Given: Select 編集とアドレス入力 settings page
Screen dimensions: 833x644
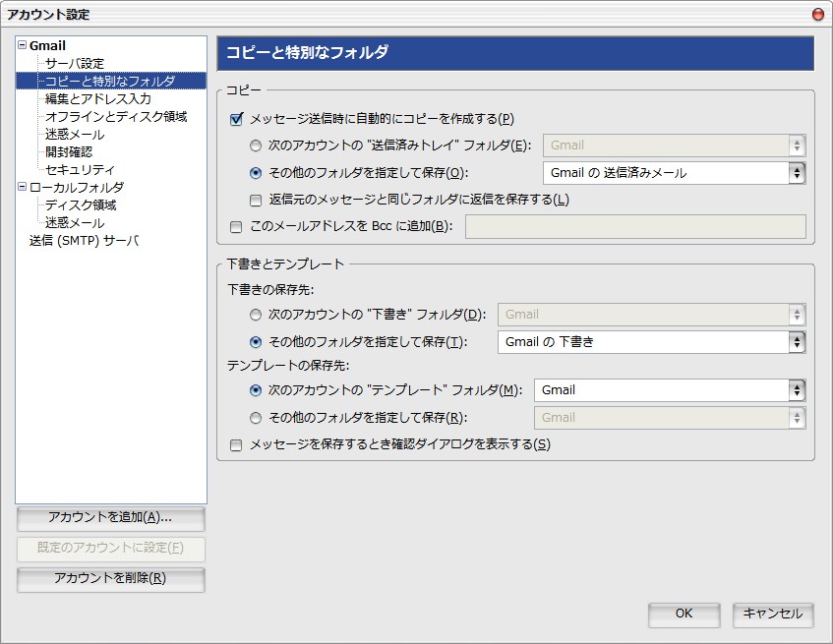Looking at the screenshot, I should (x=98, y=98).
